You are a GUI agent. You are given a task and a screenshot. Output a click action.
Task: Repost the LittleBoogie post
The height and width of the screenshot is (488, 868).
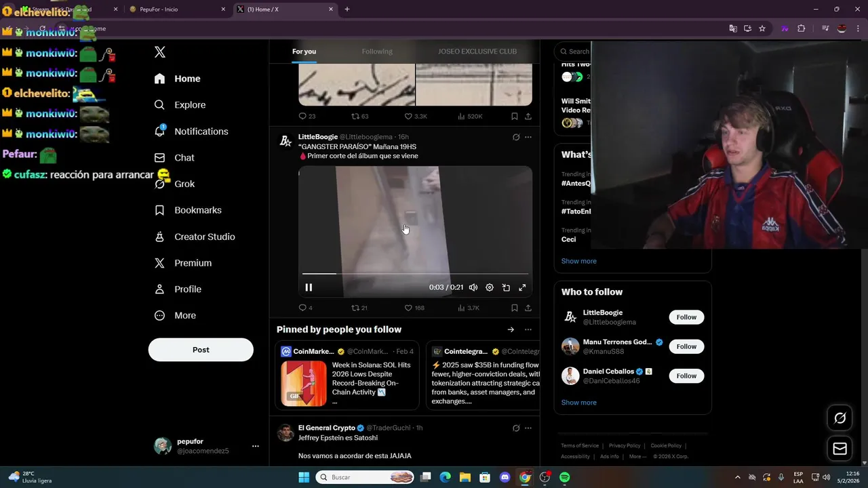(359, 308)
